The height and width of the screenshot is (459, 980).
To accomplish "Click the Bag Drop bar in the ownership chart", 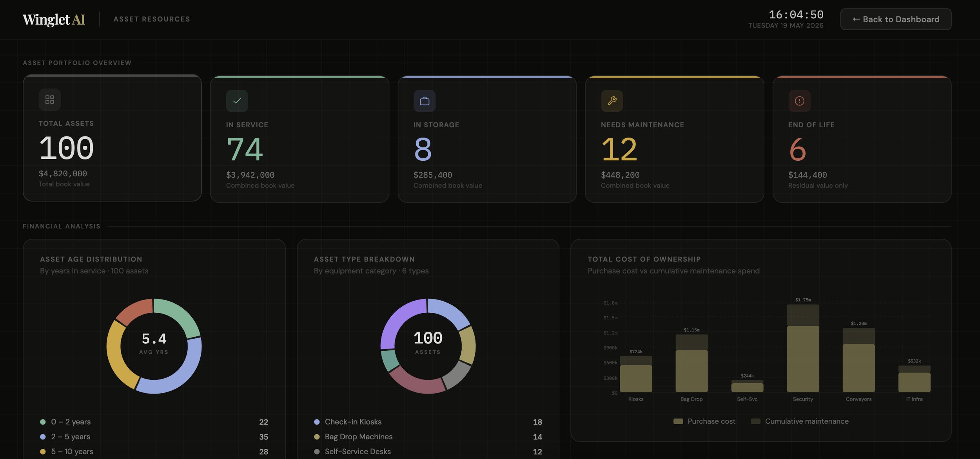I will click(691, 363).
